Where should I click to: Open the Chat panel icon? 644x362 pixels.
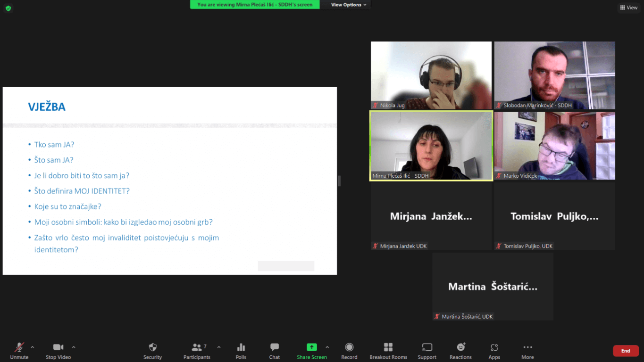click(x=275, y=348)
